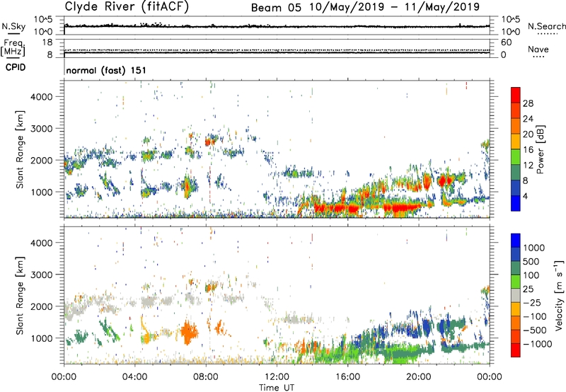566x392 pixels.
Task: Click the N.Sky noise trace line
Action: pyautogui.click(x=277, y=26)
